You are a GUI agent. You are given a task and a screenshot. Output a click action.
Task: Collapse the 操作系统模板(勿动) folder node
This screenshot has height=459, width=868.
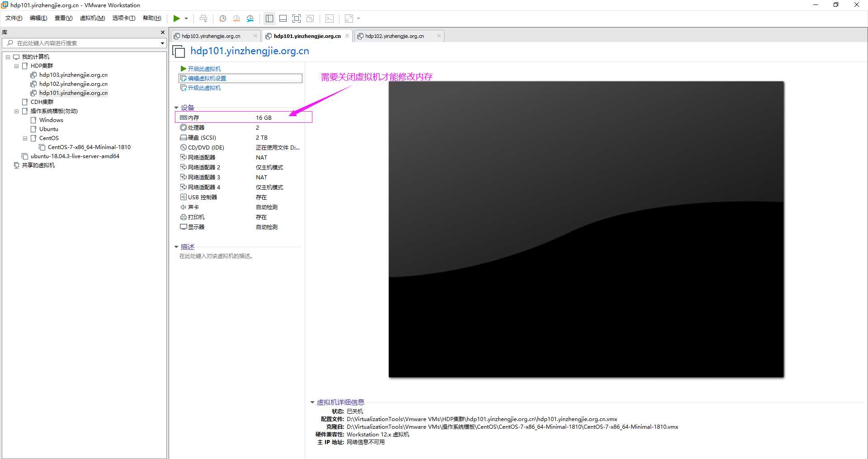pyautogui.click(x=16, y=111)
